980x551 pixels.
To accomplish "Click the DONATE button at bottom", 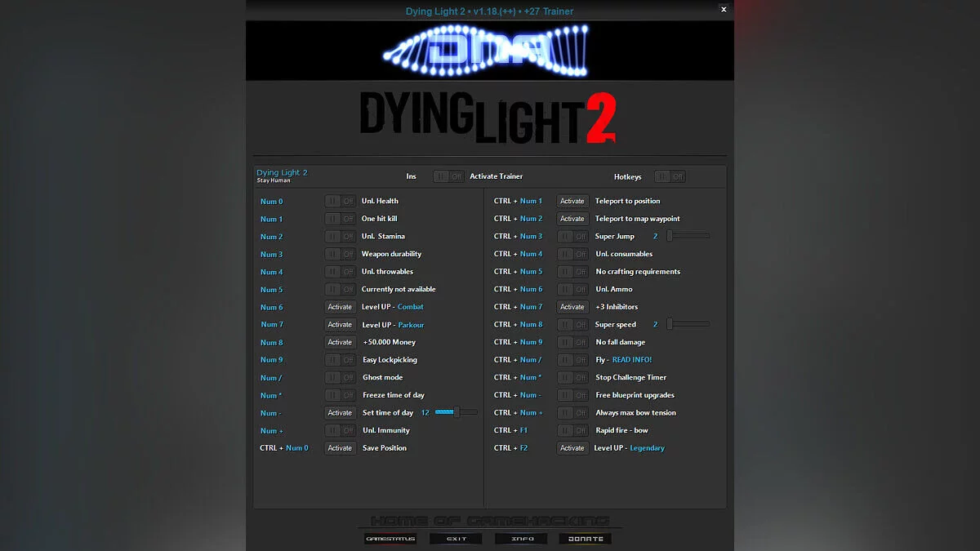I will pos(585,538).
